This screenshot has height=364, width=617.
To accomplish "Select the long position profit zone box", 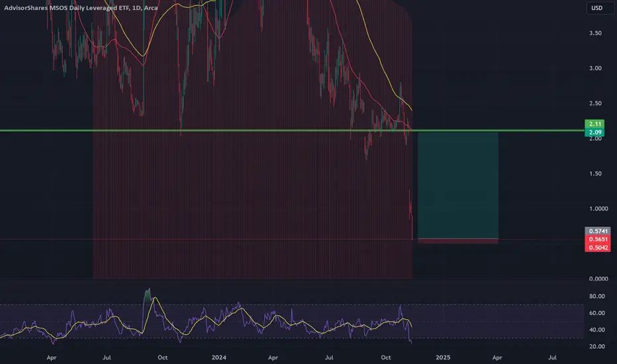I will click(x=458, y=185).
